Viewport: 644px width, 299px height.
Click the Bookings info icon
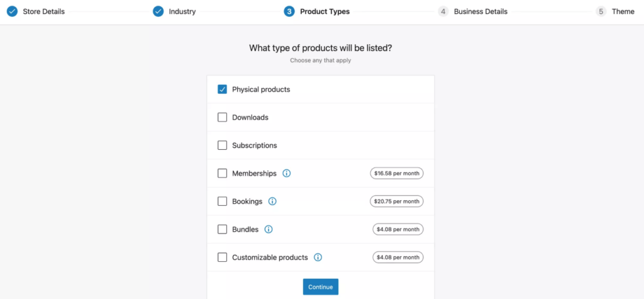272,201
